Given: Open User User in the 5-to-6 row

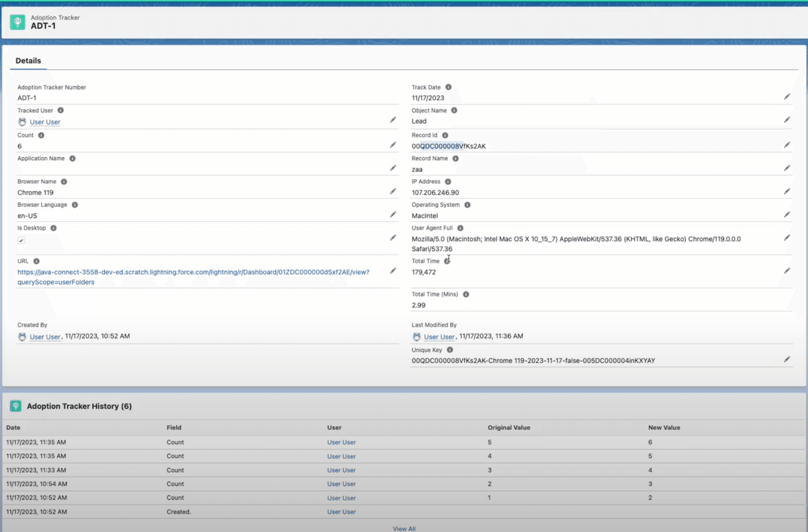Looking at the screenshot, I should click(x=341, y=442).
